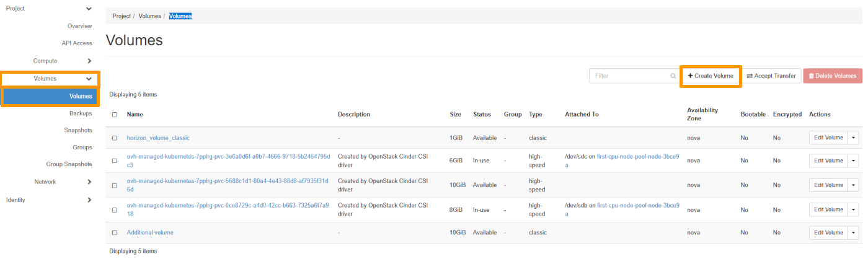868x259 pixels.
Task: Select the Additional volume row checkbox
Action: click(x=114, y=232)
